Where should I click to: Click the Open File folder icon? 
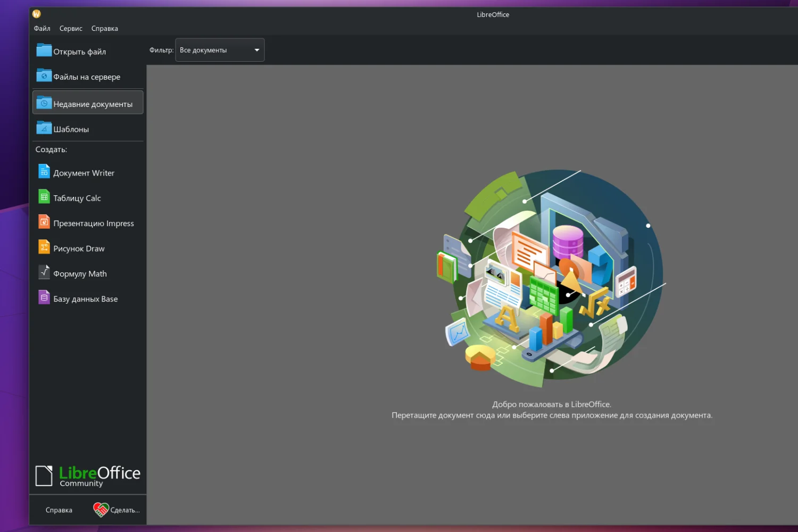pyautogui.click(x=44, y=51)
